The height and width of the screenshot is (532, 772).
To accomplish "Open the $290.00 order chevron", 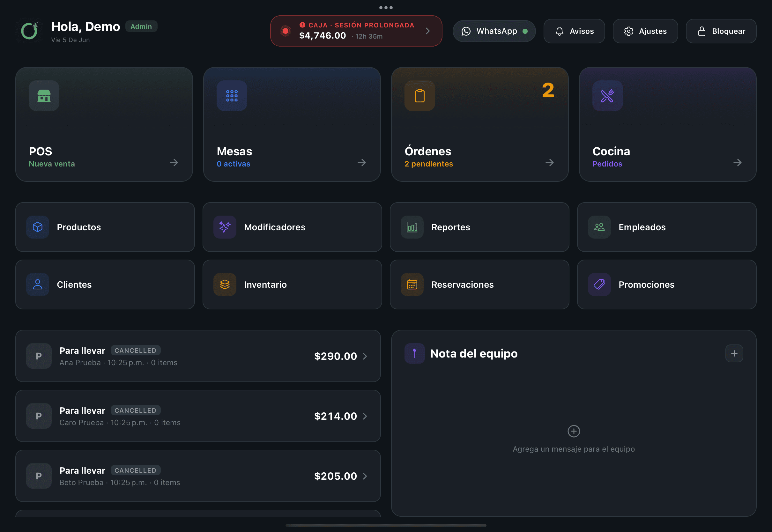I will 365,356.
